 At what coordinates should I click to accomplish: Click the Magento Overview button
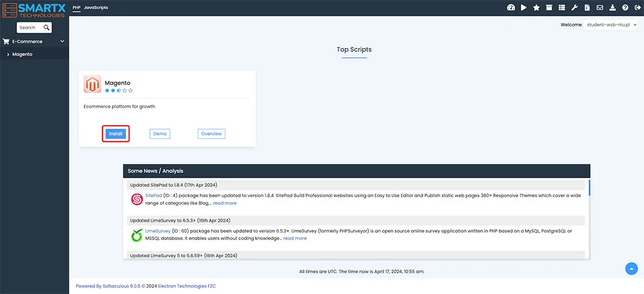coord(211,134)
